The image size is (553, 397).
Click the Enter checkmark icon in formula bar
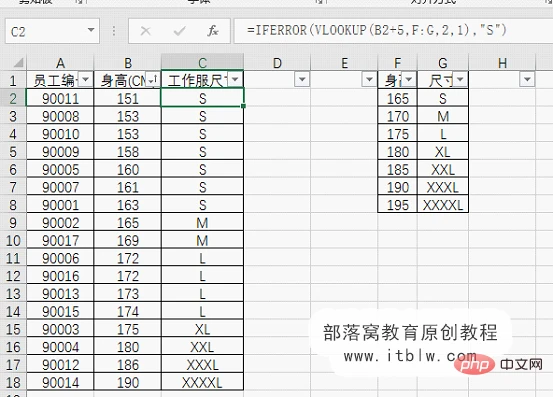click(x=179, y=31)
